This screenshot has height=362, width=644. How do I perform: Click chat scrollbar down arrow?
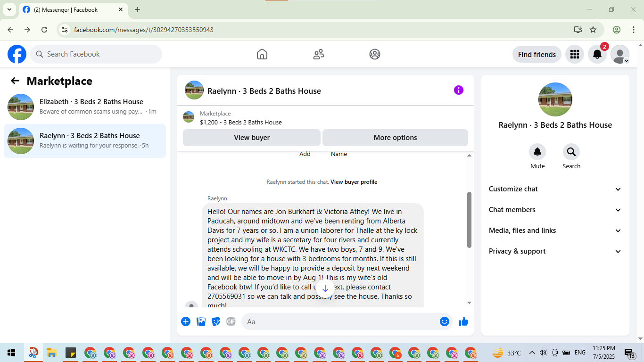click(469, 303)
